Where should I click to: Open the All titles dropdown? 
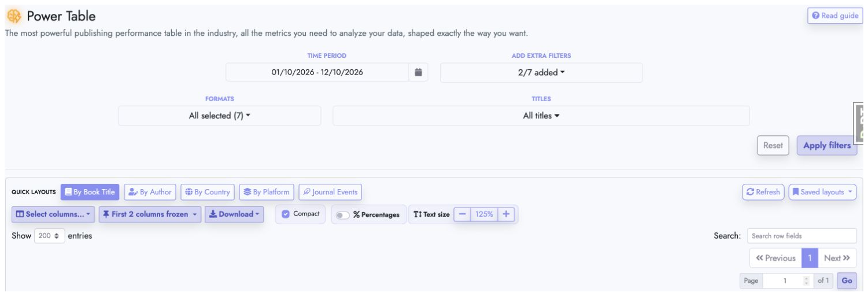541,116
